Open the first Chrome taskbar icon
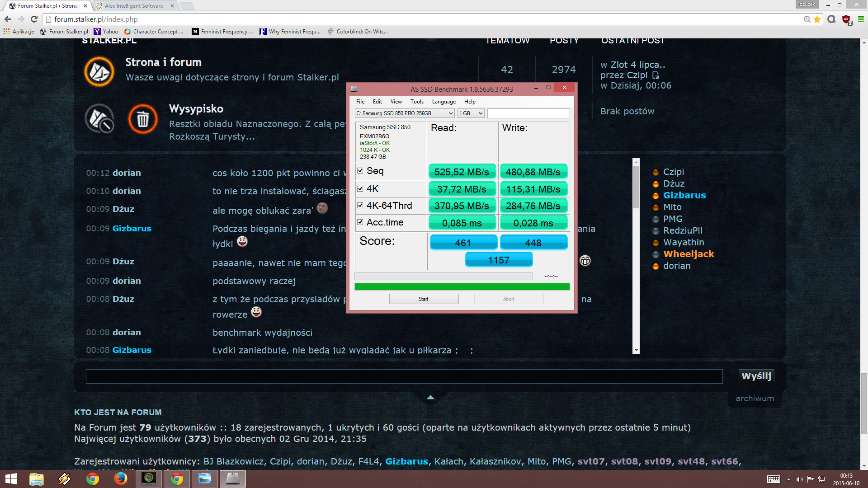 (93, 479)
